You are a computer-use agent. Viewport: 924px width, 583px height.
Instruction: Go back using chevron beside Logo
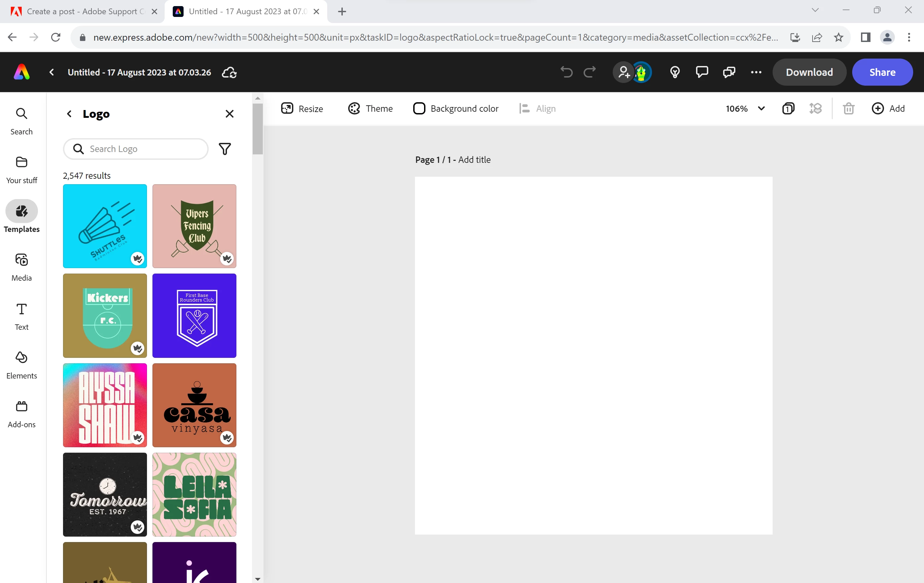69,114
